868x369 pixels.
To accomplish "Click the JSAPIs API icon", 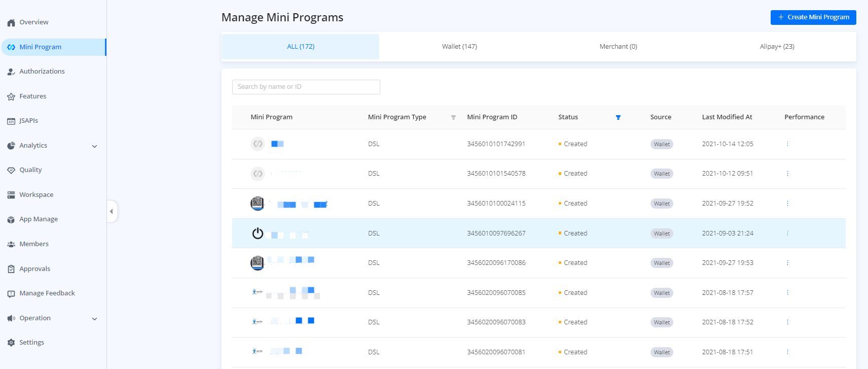I will [x=11, y=121].
